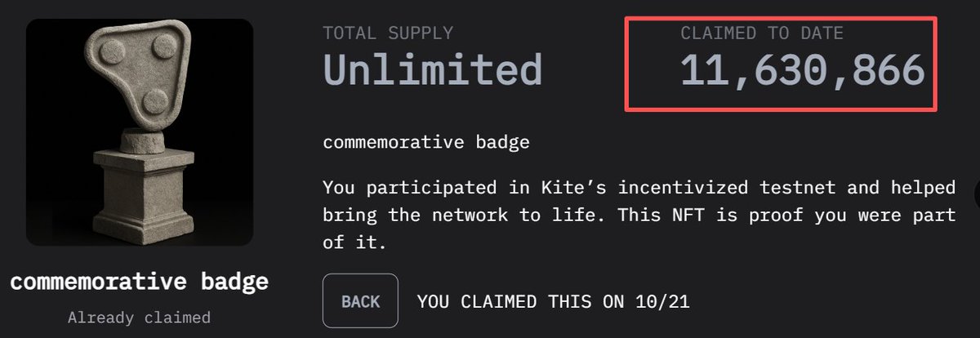
Task: Click the Already claimed status label
Action: coord(139,318)
